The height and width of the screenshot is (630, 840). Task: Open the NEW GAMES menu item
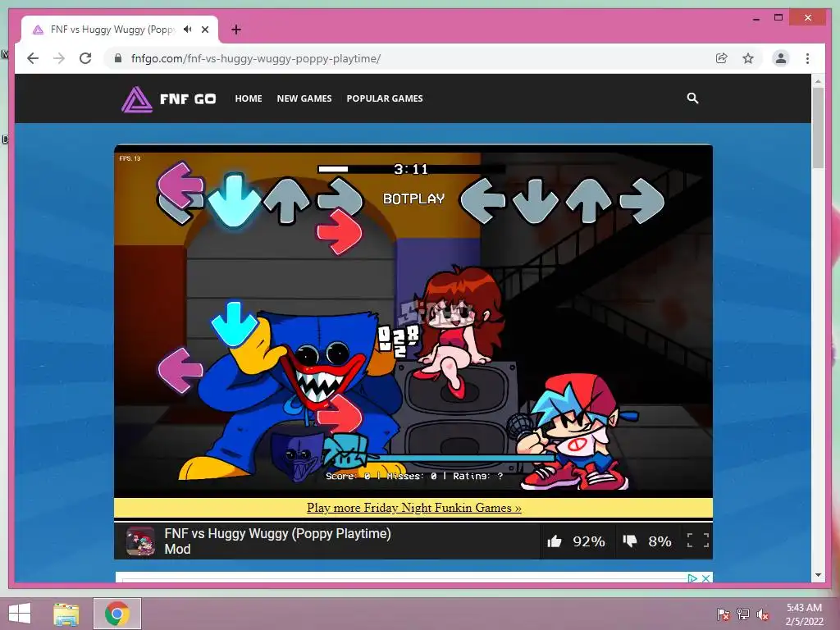[x=304, y=98]
